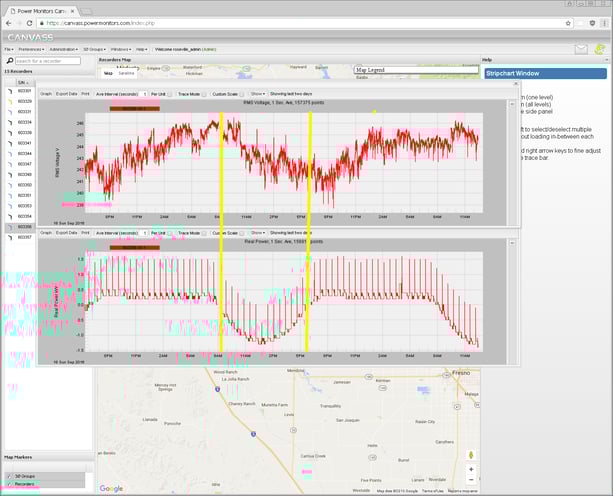Enable Per Unit on the Real Power chart
The height and width of the screenshot is (496, 613).
[170, 233]
